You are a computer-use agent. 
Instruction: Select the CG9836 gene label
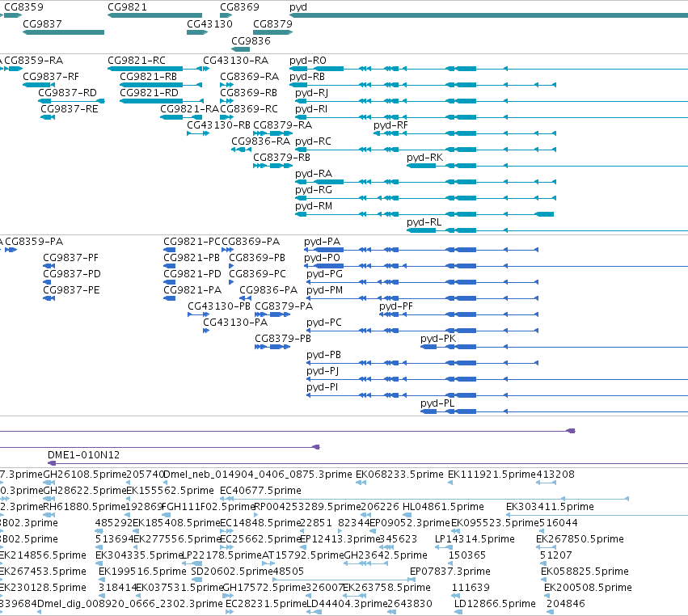click(251, 40)
